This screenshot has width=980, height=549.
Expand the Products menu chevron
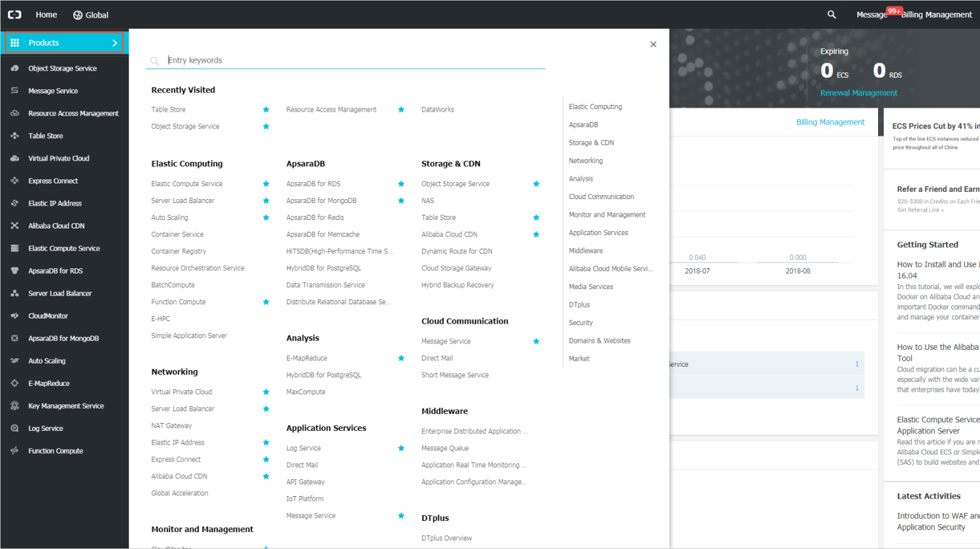point(115,43)
